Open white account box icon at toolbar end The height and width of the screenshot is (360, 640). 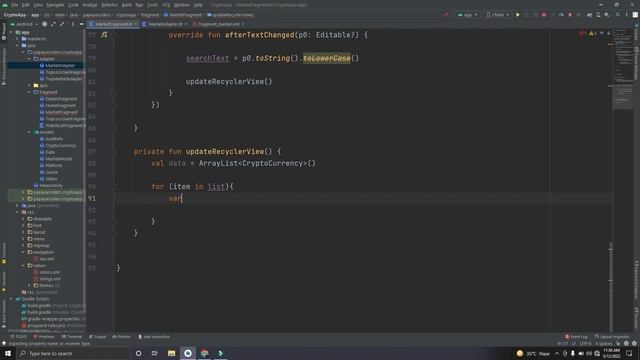pos(635,15)
